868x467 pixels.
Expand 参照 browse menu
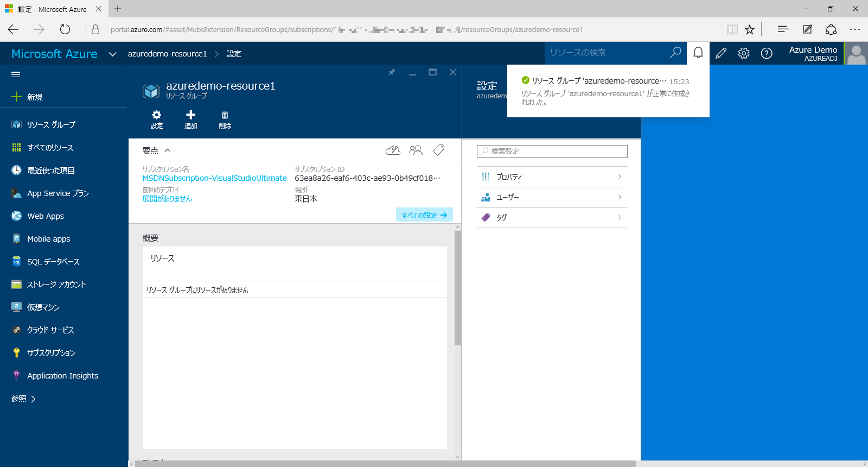(24, 399)
